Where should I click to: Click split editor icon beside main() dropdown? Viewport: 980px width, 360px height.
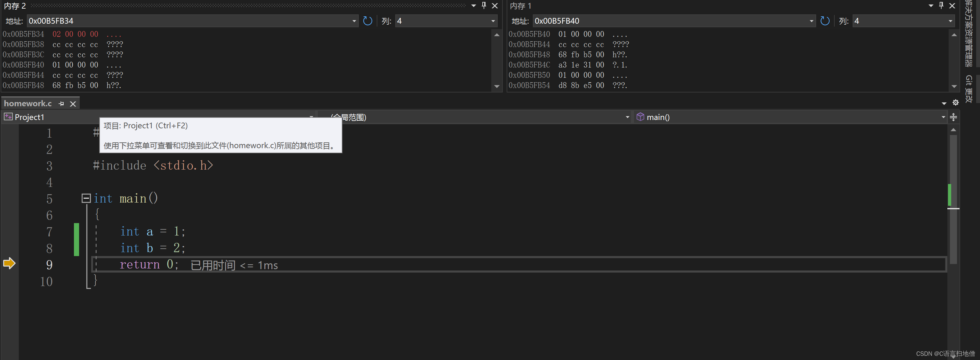953,117
